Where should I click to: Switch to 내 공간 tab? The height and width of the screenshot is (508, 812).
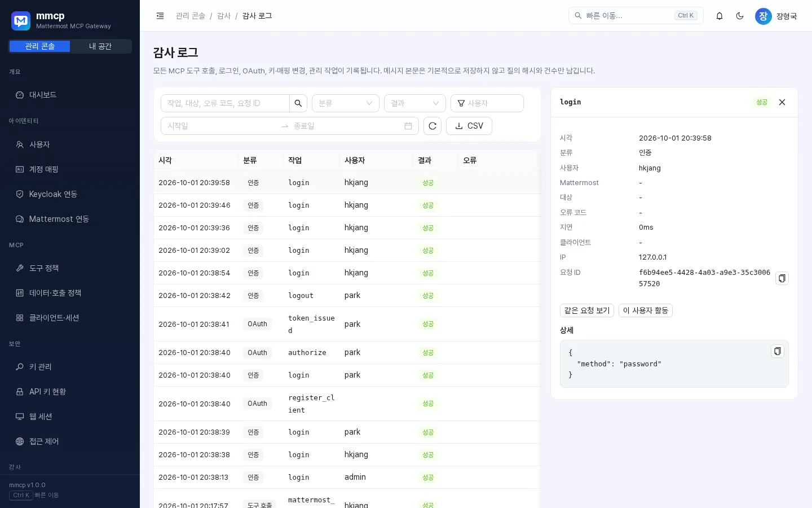100,46
